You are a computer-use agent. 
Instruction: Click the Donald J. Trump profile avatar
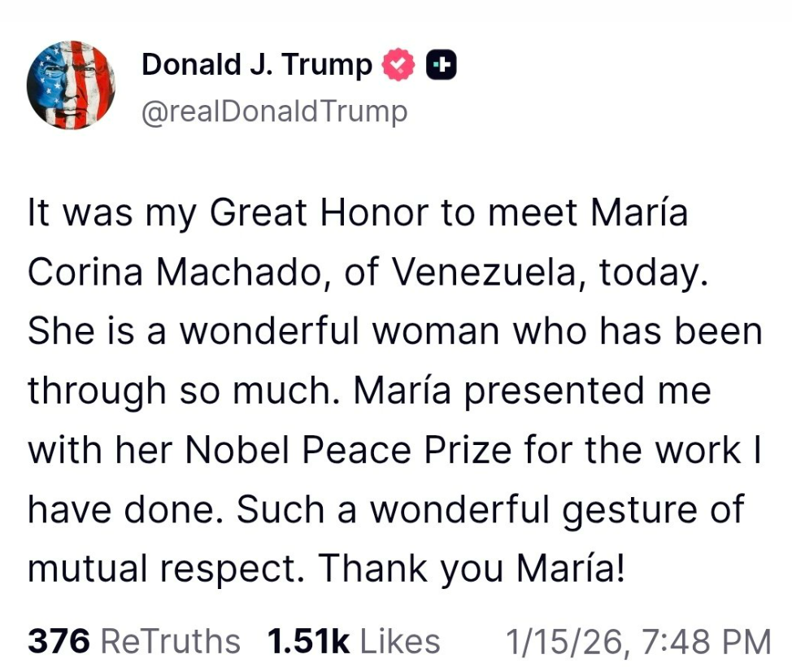click(71, 84)
